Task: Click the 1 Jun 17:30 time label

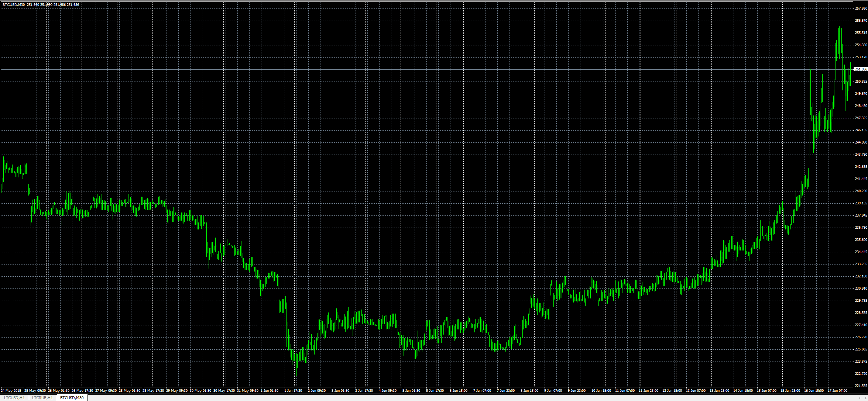Action: click(x=293, y=390)
